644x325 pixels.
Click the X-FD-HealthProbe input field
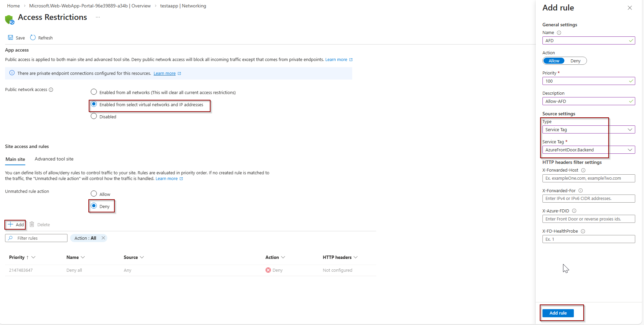(x=589, y=239)
